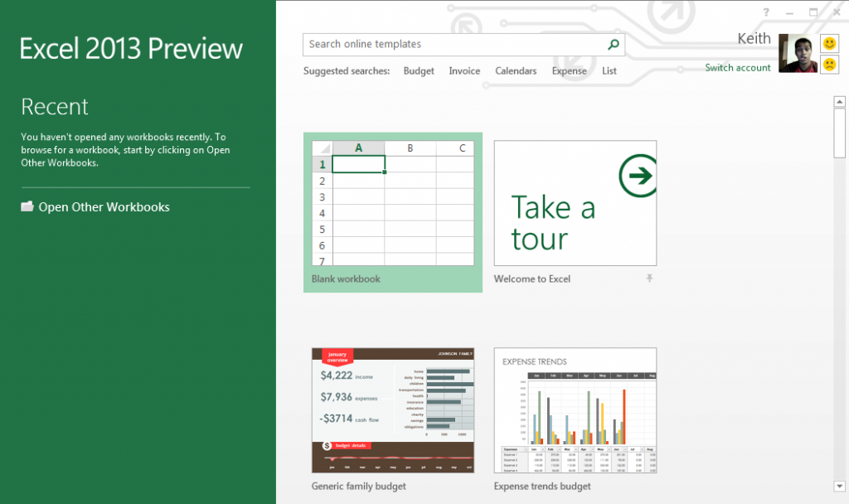The image size is (849, 504).
Task: Search suggested term Calendars
Action: [516, 71]
